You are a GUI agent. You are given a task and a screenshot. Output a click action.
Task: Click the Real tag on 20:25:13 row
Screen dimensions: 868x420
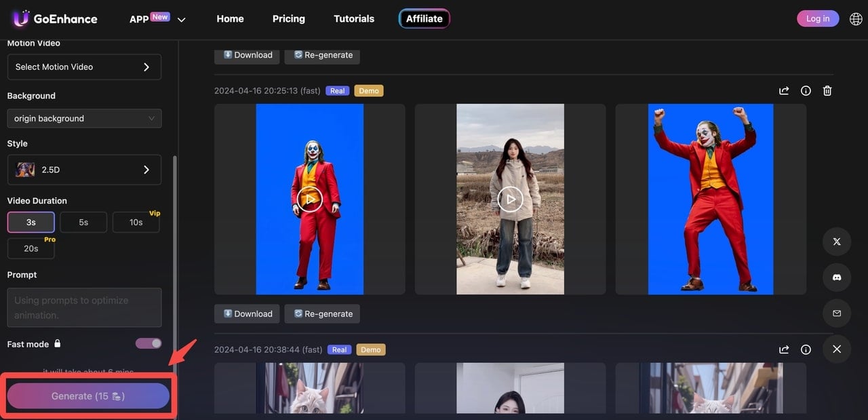(337, 91)
